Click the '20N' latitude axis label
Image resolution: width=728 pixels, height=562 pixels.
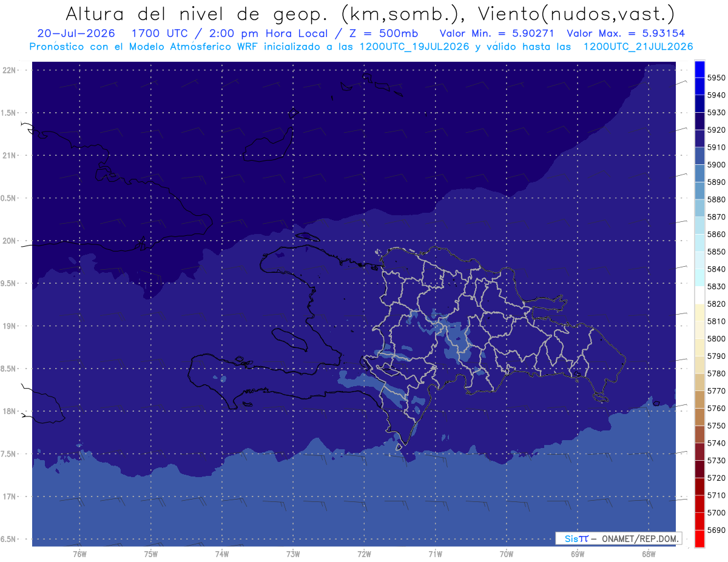tap(8, 241)
